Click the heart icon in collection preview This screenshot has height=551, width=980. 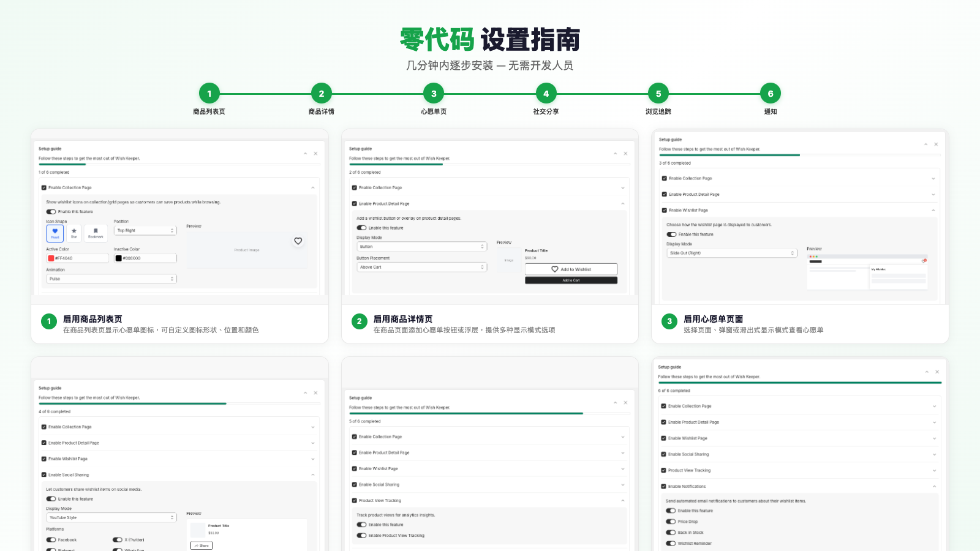(x=298, y=241)
